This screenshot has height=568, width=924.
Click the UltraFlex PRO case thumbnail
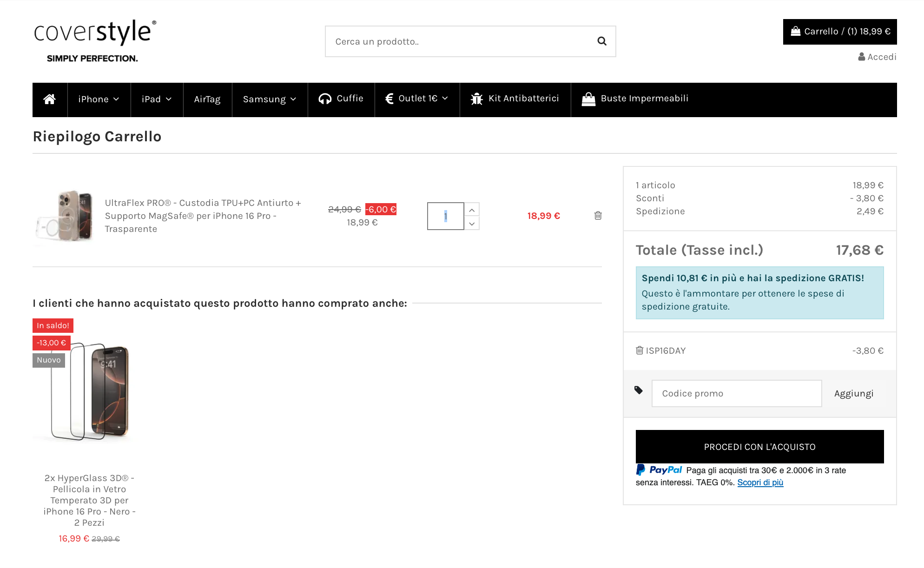tap(65, 216)
